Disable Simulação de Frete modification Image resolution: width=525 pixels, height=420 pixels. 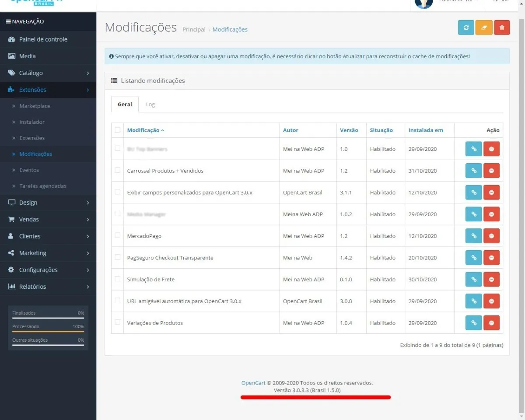pos(491,279)
